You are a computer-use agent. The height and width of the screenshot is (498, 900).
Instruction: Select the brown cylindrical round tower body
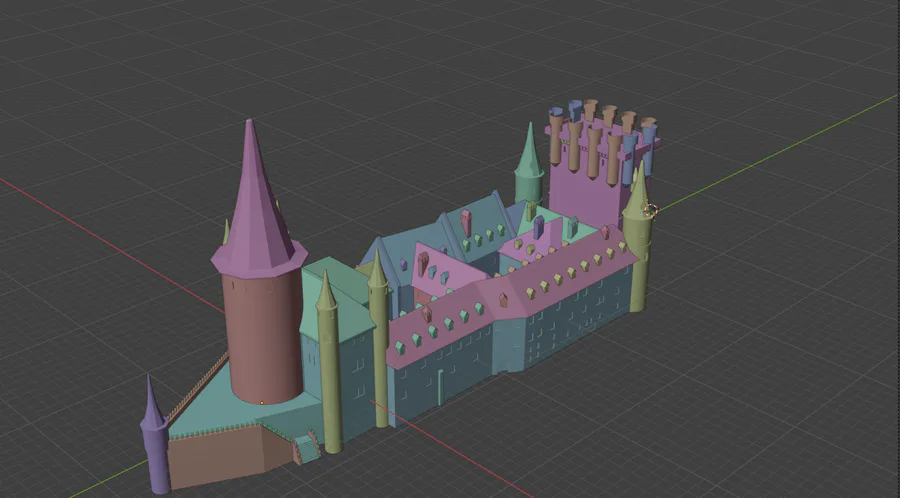[263, 339]
